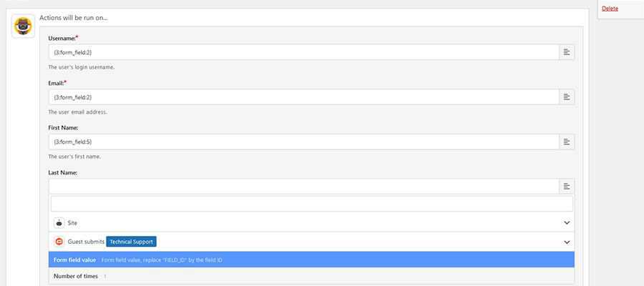644x286 pixels.
Task: Select the Form field value token
Action: click(x=75, y=260)
